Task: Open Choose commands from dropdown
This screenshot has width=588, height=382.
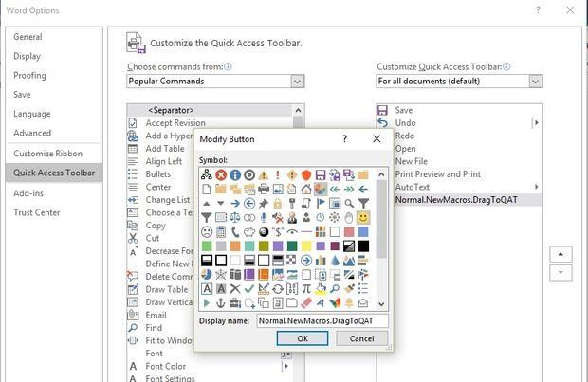Action: 298,82
